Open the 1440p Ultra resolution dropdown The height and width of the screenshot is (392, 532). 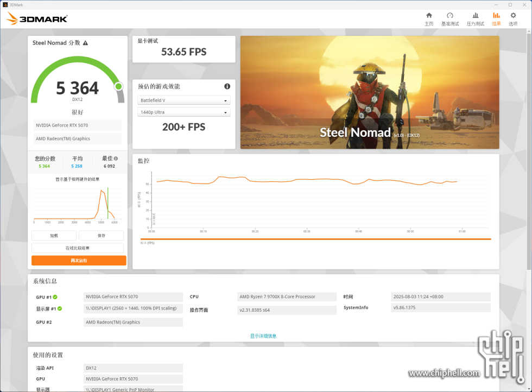point(184,112)
